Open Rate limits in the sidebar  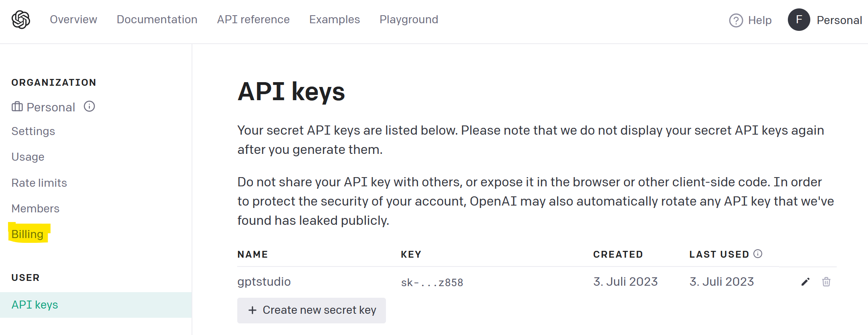click(39, 183)
